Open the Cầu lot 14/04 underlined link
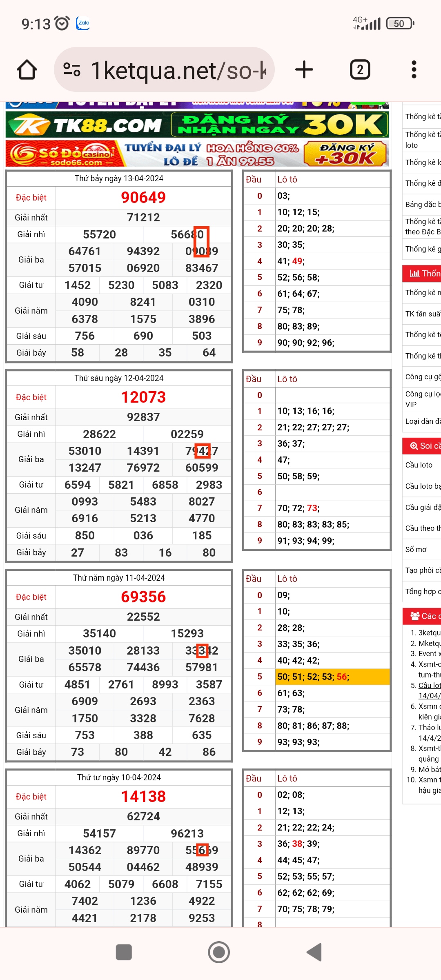Screen dimensions: 441x980 [x=429, y=690]
